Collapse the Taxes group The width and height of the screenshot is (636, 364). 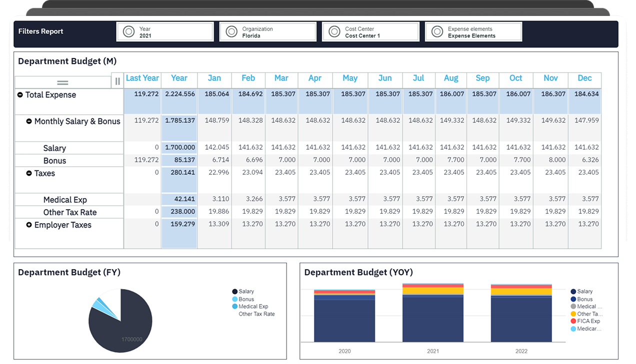coord(29,173)
